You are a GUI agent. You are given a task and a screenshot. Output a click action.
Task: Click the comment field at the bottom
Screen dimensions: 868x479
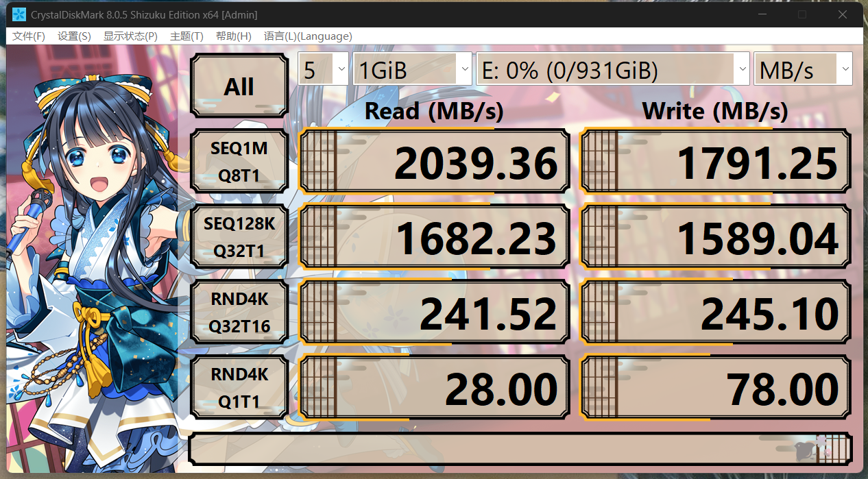[520, 448]
